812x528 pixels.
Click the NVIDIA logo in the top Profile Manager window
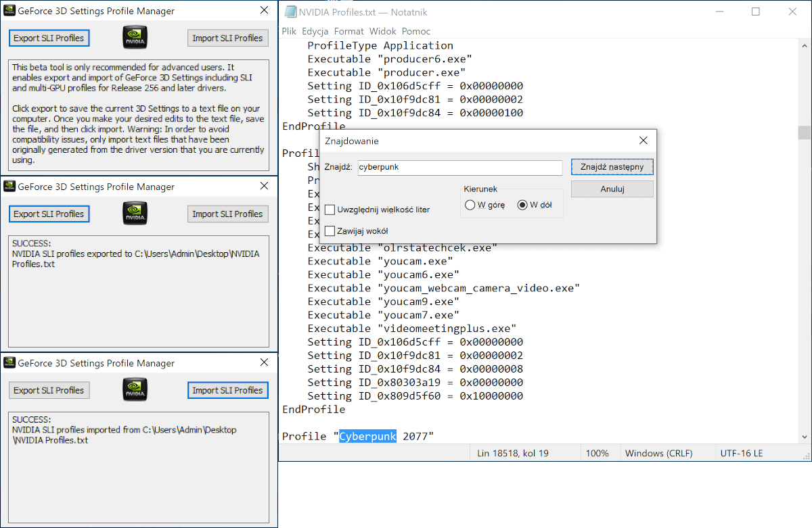coord(135,38)
